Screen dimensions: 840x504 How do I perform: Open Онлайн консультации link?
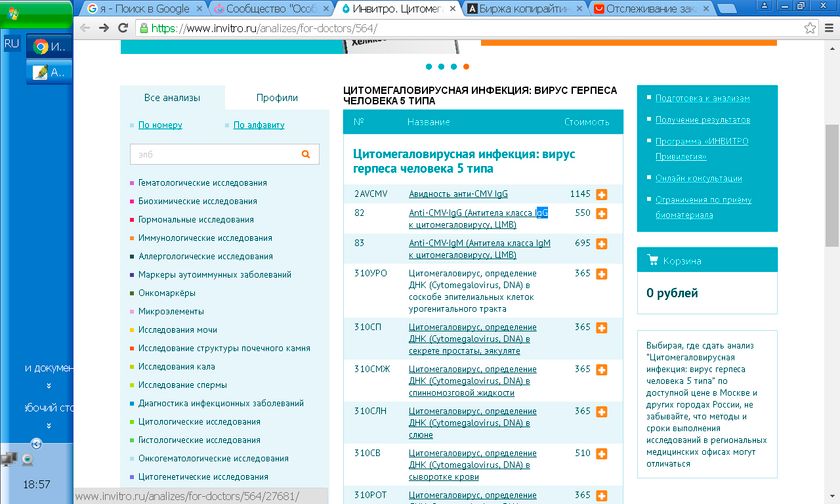(x=698, y=178)
